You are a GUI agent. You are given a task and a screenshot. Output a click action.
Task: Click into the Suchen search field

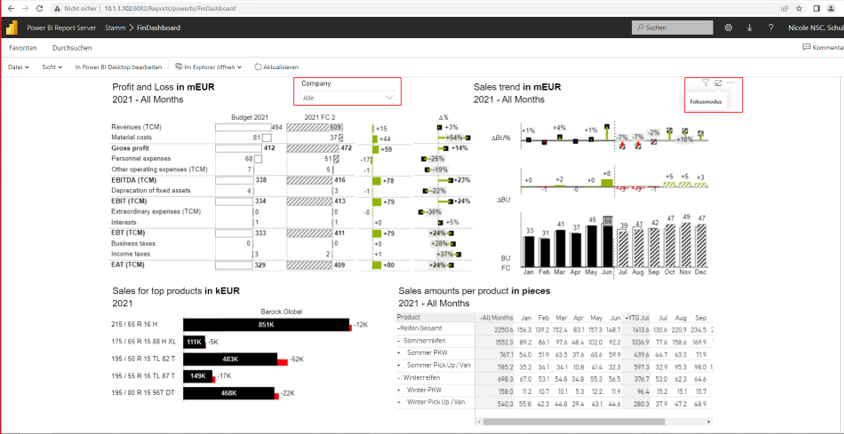click(x=672, y=27)
